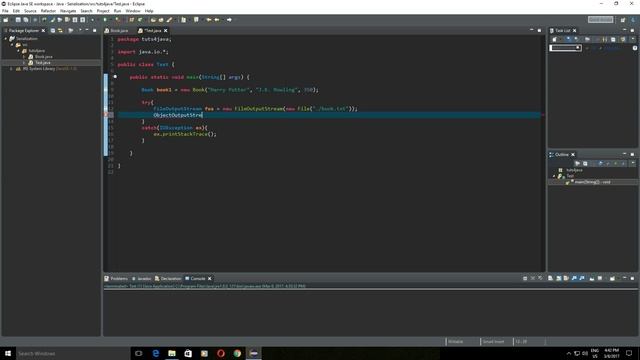Image resolution: width=640 pixels, height=360 pixels.
Task: Close the Test.java editor tab
Action: [166, 31]
